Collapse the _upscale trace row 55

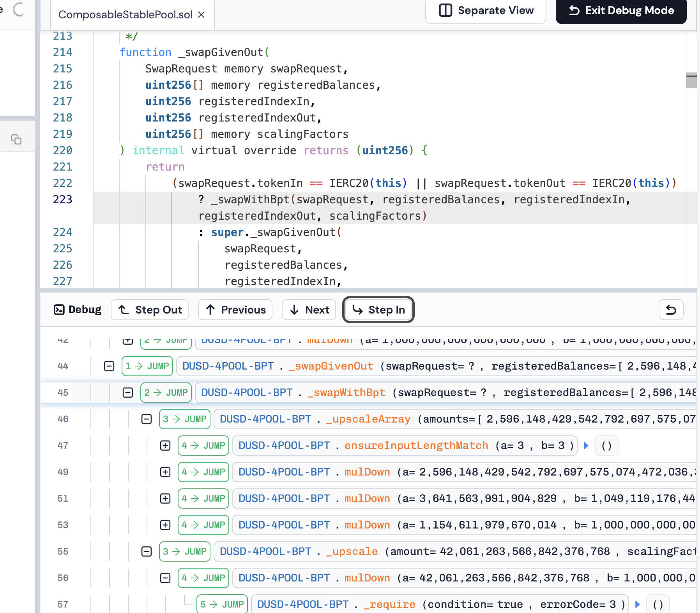tap(147, 551)
